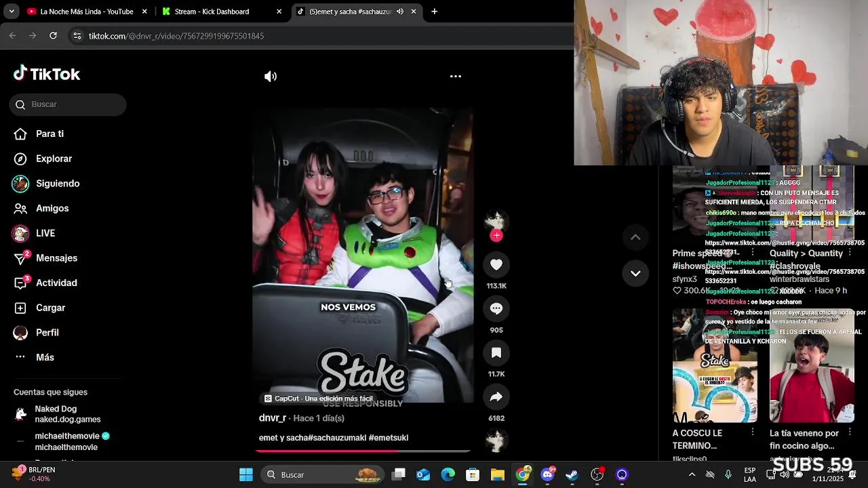Click the CapCut editing banner

point(319,399)
